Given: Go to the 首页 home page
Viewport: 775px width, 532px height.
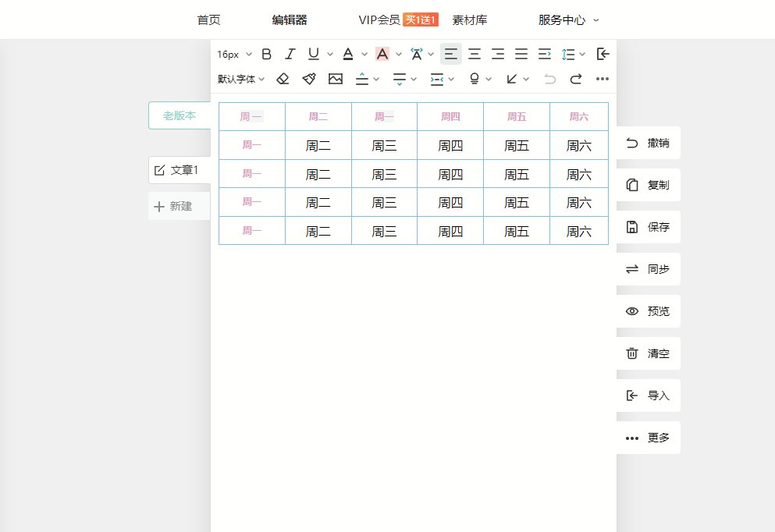Looking at the screenshot, I should (209, 20).
